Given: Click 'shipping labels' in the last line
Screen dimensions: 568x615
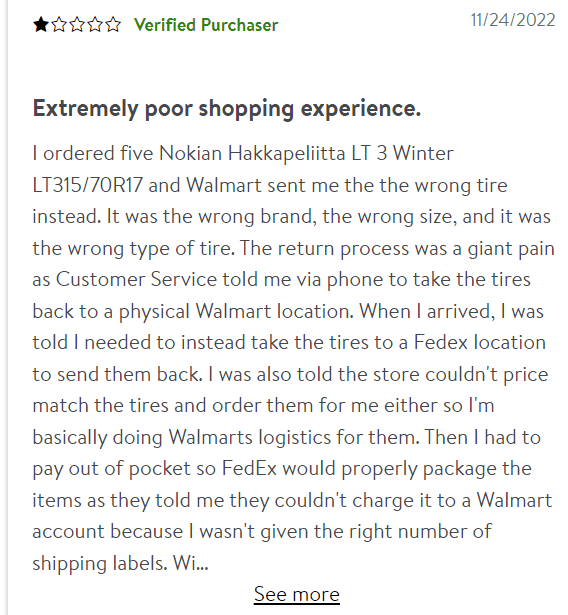Looking at the screenshot, I should pos(100,564).
